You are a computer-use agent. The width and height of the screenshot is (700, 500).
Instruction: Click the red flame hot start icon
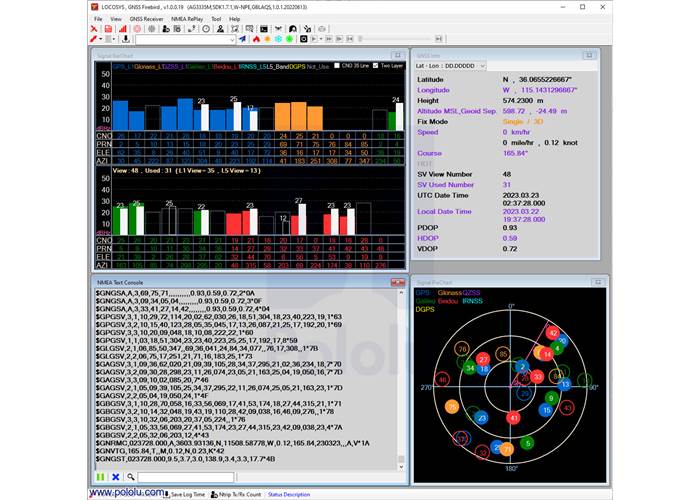[x=256, y=40]
